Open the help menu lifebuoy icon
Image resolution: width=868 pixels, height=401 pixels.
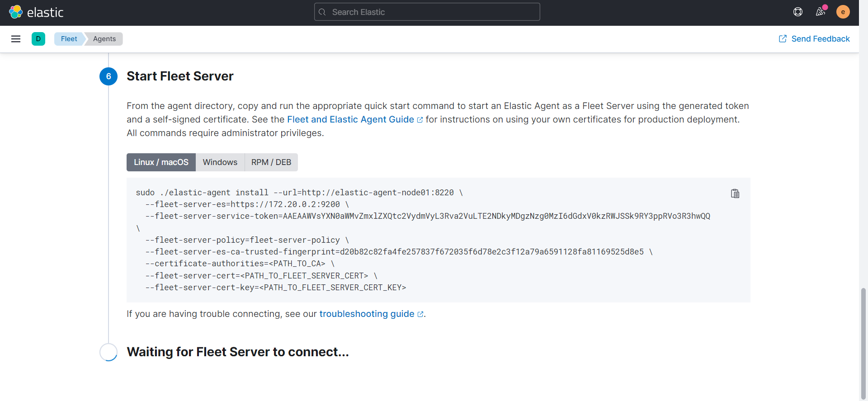click(x=798, y=12)
